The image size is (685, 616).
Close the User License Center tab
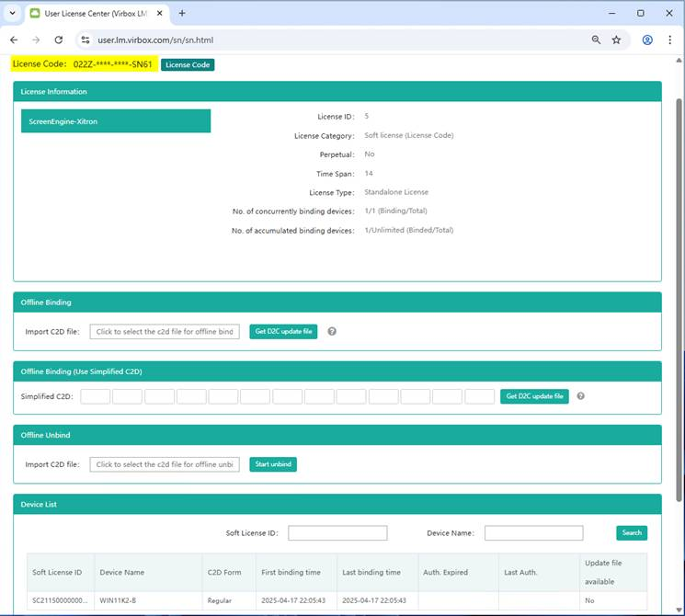159,13
